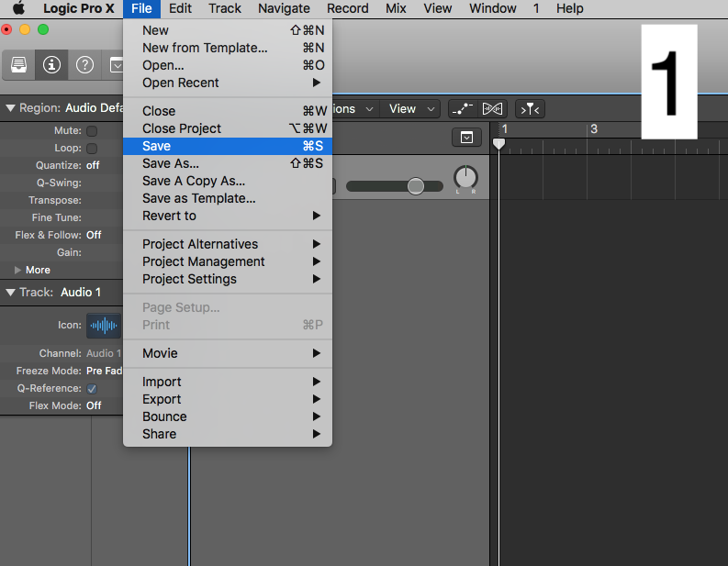728x566 pixels.
Task: Click the Channel value Audio 1
Action: [104, 354]
